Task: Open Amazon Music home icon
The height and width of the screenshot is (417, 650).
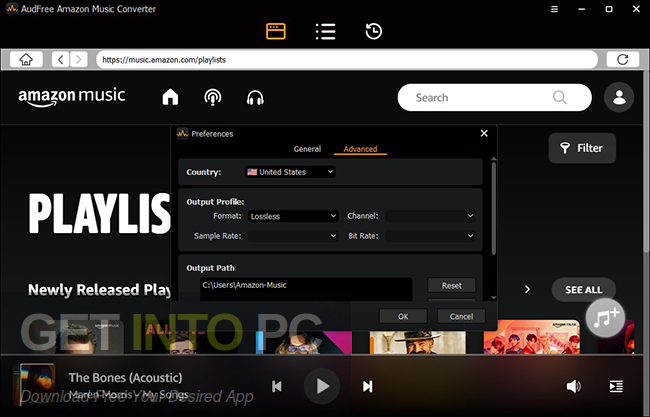Action: coord(170,97)
